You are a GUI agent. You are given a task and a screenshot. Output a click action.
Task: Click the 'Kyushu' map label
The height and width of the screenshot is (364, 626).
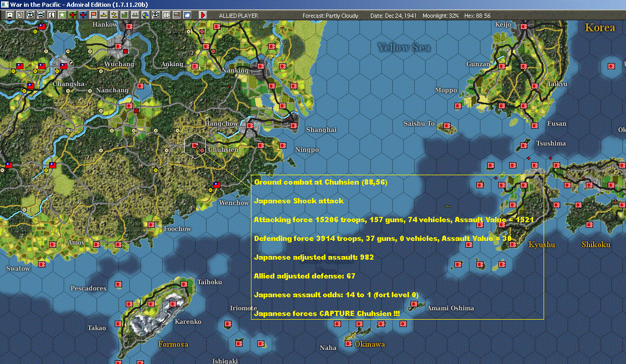(x=542, y=245)
